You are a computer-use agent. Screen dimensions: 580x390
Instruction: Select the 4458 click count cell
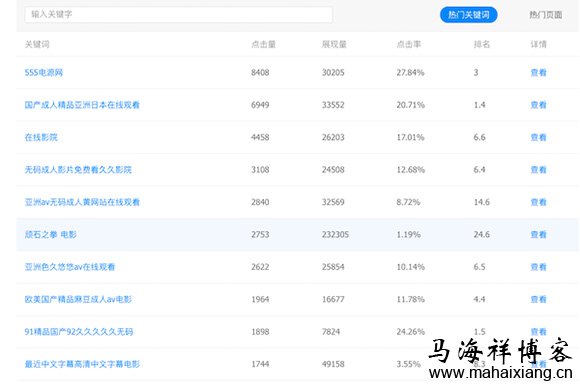point(260,137)
